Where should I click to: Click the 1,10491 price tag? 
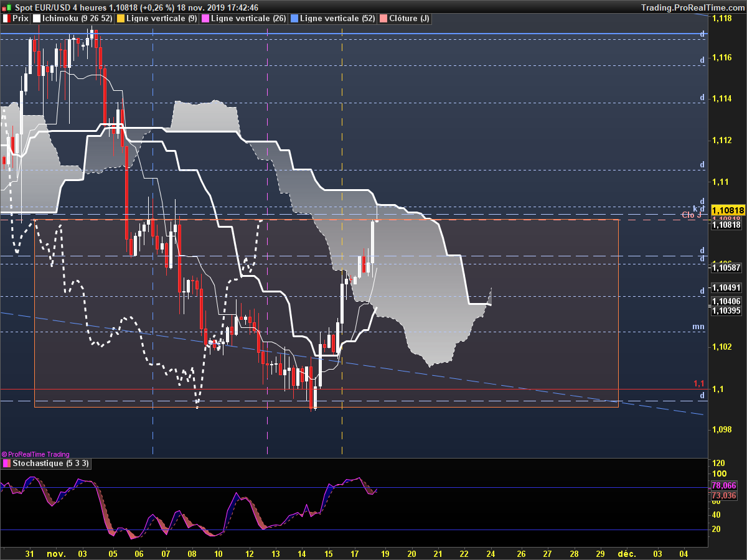pos(726,287)
